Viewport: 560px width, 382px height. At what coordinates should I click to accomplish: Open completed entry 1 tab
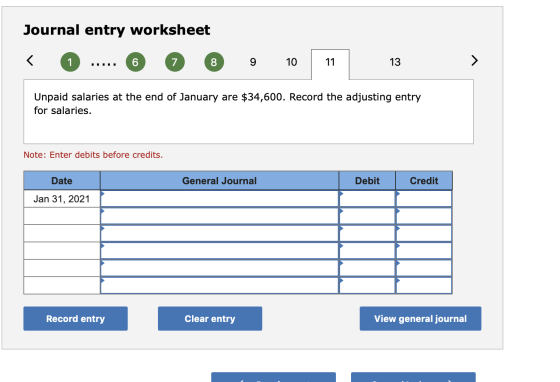click(x=70, y=62)
